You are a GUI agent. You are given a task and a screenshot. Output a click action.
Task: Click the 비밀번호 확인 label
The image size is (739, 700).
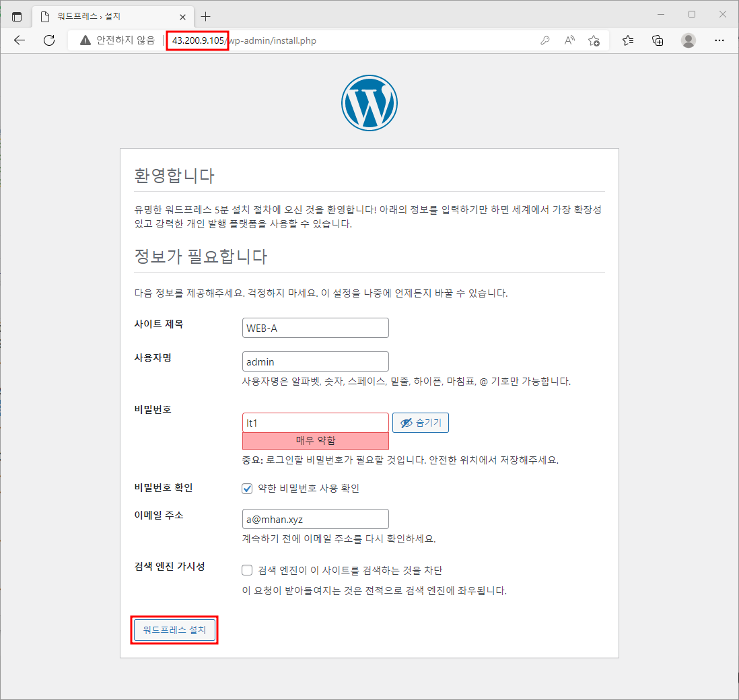pos(164,487)
